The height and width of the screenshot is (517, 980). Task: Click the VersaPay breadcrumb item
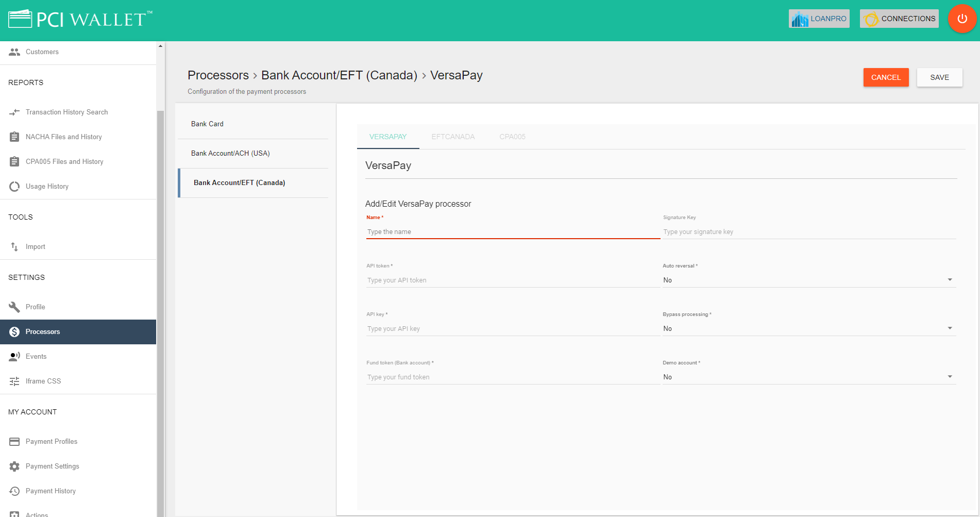(x=456, y=75)
